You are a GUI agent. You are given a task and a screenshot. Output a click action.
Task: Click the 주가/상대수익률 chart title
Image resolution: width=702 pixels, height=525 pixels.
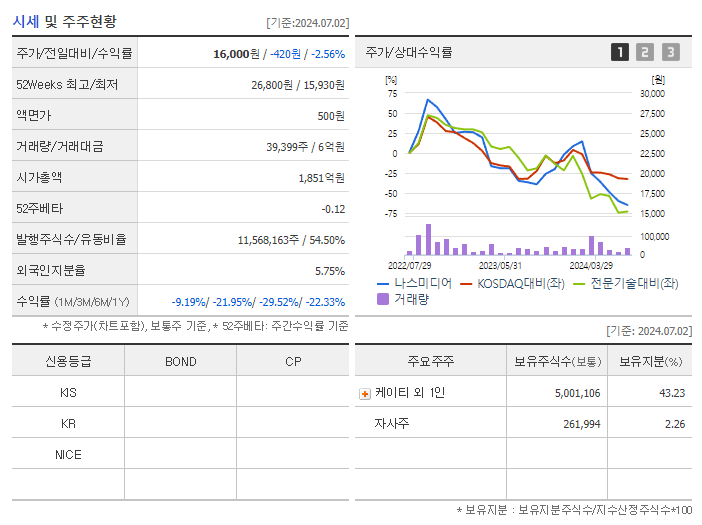click(408, 52)
